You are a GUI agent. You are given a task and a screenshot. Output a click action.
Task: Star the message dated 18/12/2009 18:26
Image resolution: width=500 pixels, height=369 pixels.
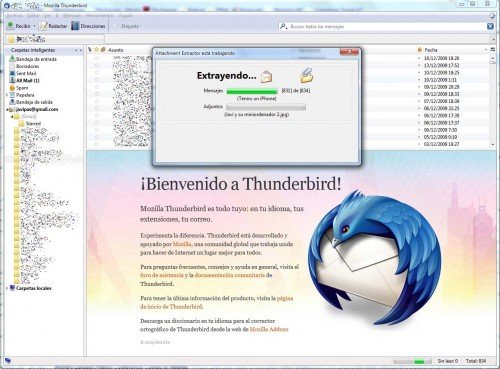point(97,58)
